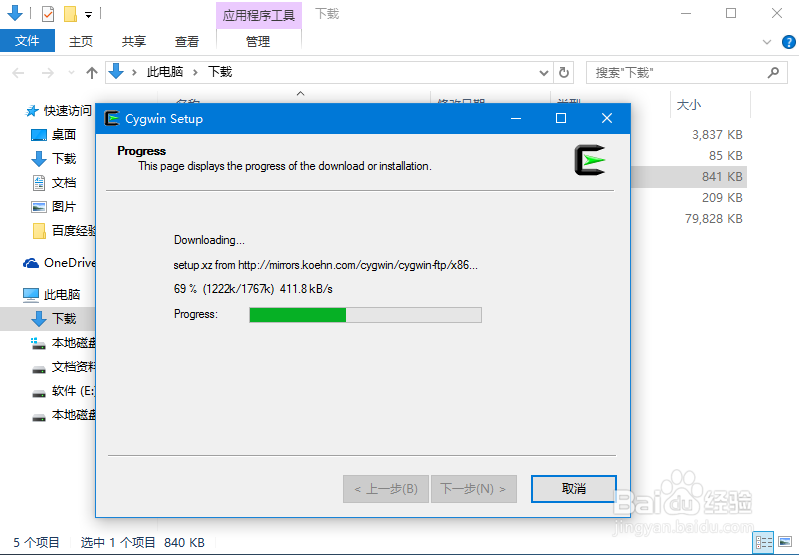Viewport: 799px width, 555px height.
Task: Click the disabled Next (下一步) button
Action: [473, 489]
